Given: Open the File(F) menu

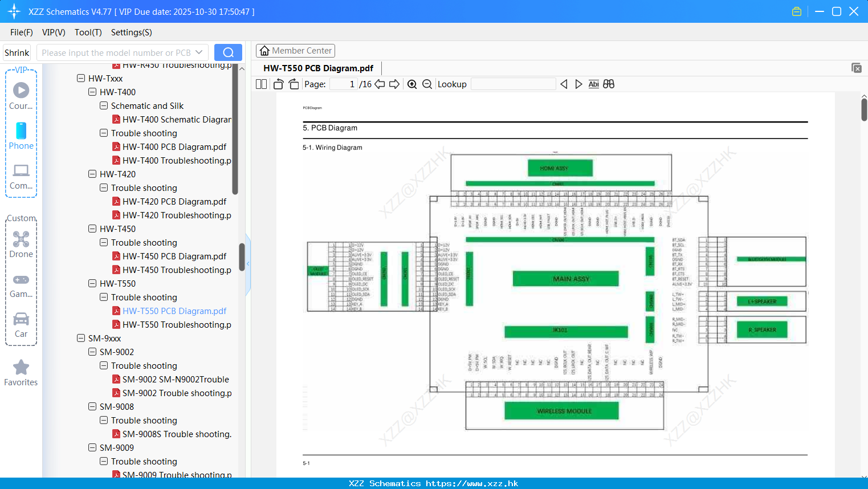Looking at the screenshot, I should (x=22, y=32).
